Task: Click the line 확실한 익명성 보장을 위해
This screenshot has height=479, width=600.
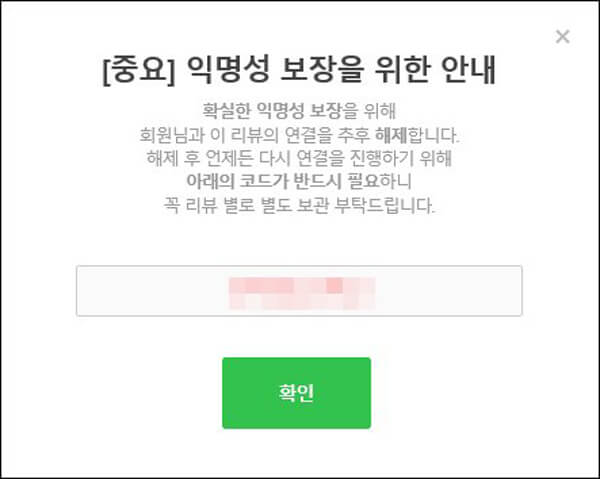Action: pos(299,111)
